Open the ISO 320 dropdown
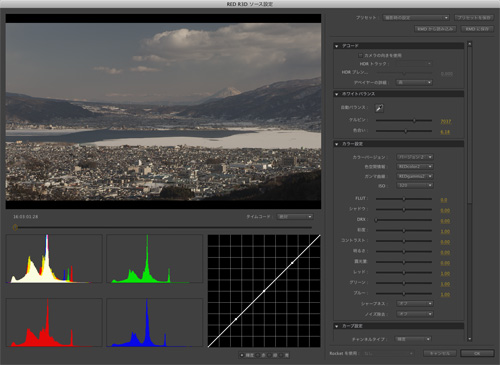This screenshot has width=500, height=365. (415, 185)
